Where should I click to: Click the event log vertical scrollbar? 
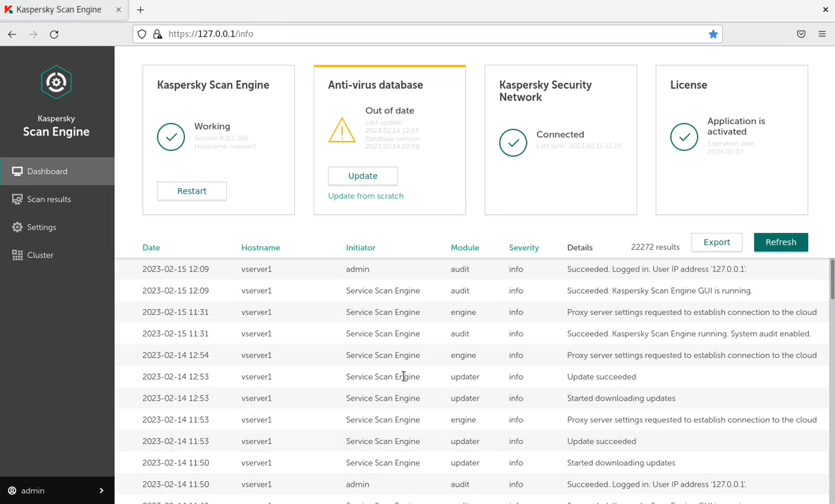pos(832,279)
